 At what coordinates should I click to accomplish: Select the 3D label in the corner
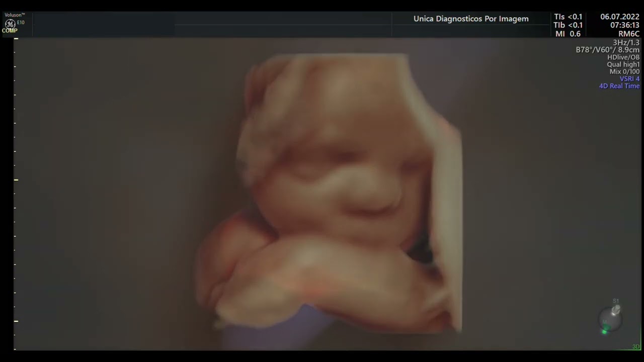click(636, 347)
